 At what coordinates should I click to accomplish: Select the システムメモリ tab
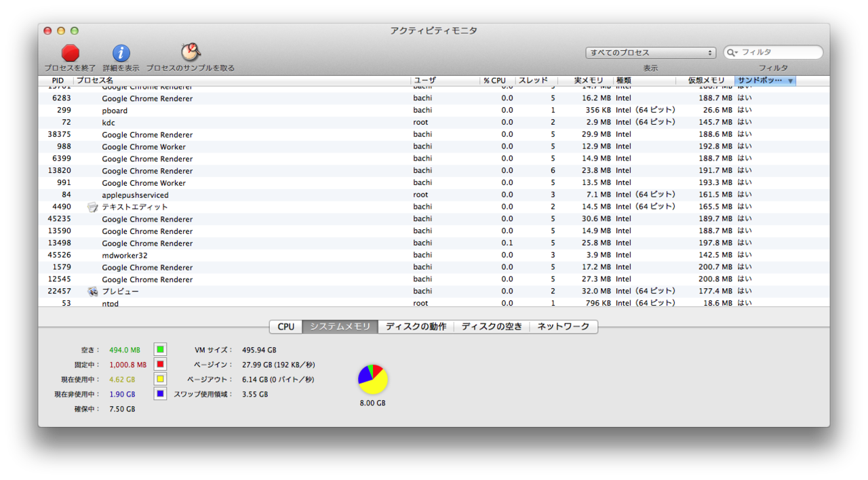pyautogui.click(x=340, y=327)
